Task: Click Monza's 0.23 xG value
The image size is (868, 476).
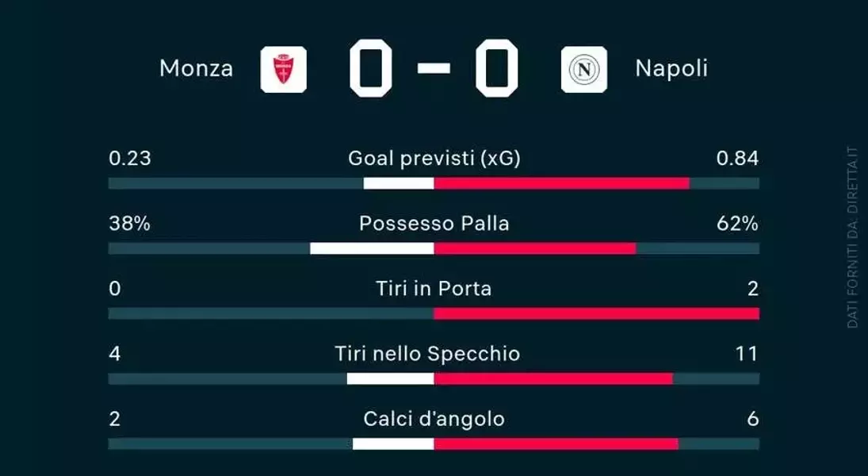Action: click(x=129, y=159)
